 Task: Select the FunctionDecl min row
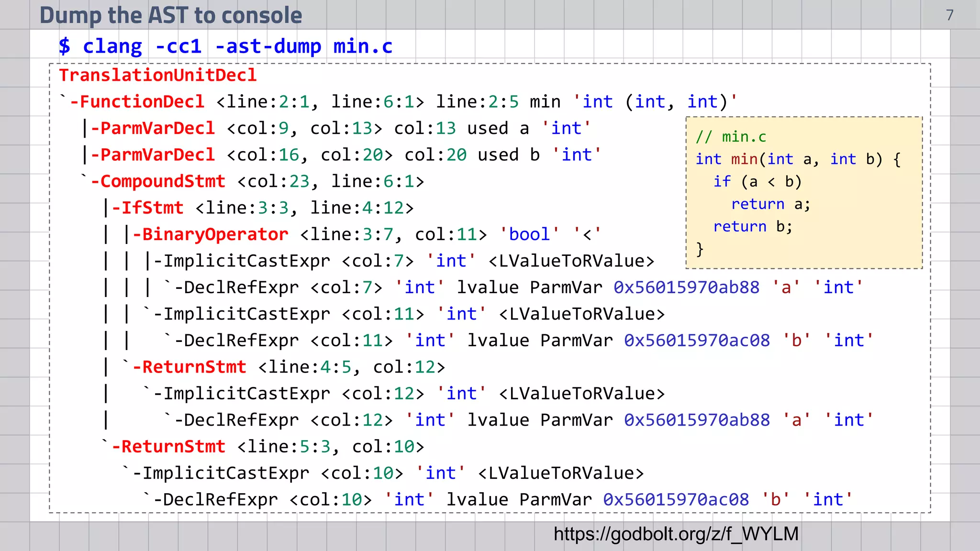[x=398, y=102]
